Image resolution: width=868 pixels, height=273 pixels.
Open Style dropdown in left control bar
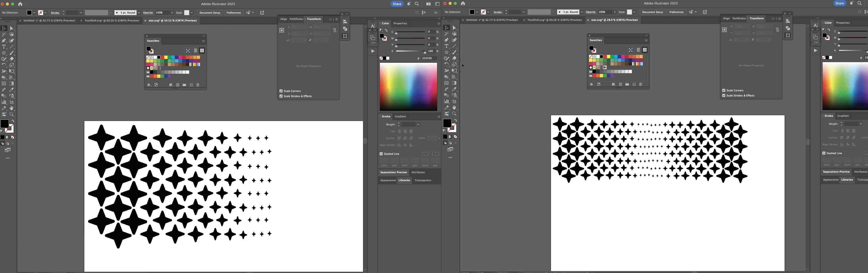(x=192, y=13)
